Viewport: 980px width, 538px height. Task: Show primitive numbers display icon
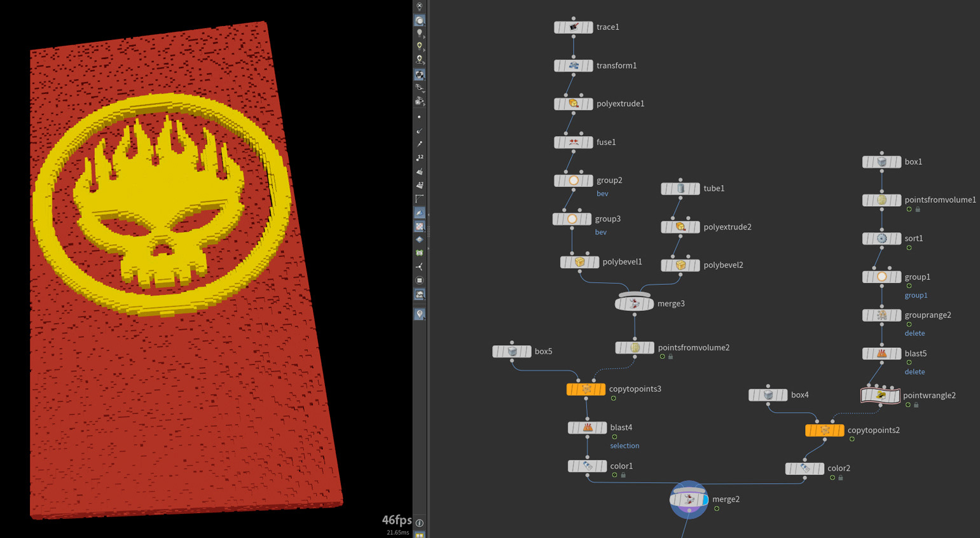point(420,185)
